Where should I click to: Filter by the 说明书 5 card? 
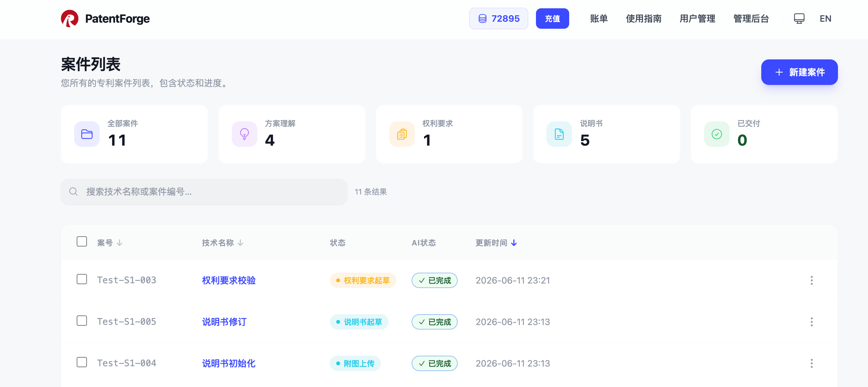click(x=607, y=134)
